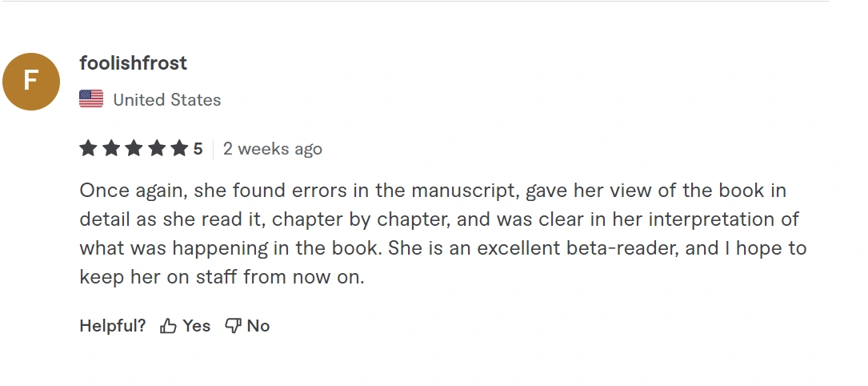Click the third rating star
Screen dimensions: 868x386
(134, 148)
